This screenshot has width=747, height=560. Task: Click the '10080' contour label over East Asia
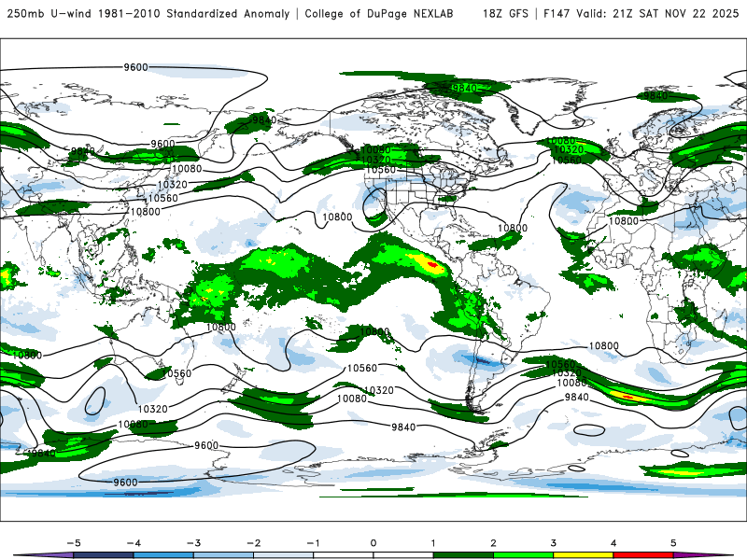[x=187, y=169]
